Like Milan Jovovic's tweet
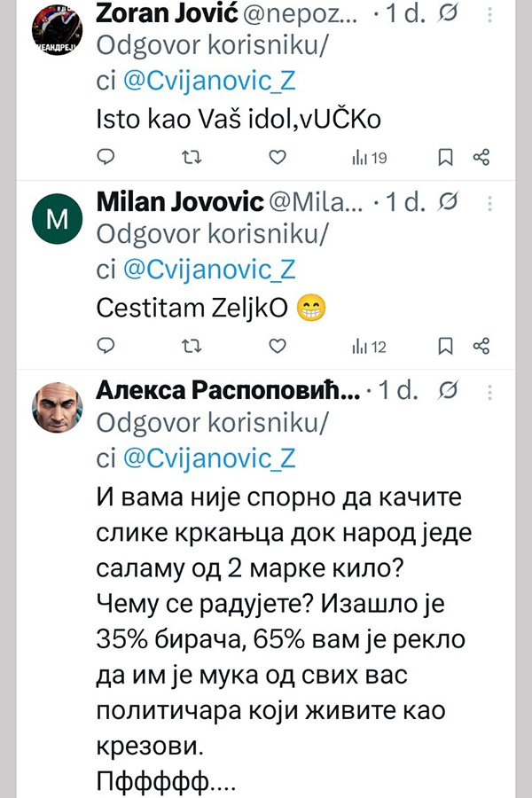Viewport: 532px width, 798px height. (278, 346)
